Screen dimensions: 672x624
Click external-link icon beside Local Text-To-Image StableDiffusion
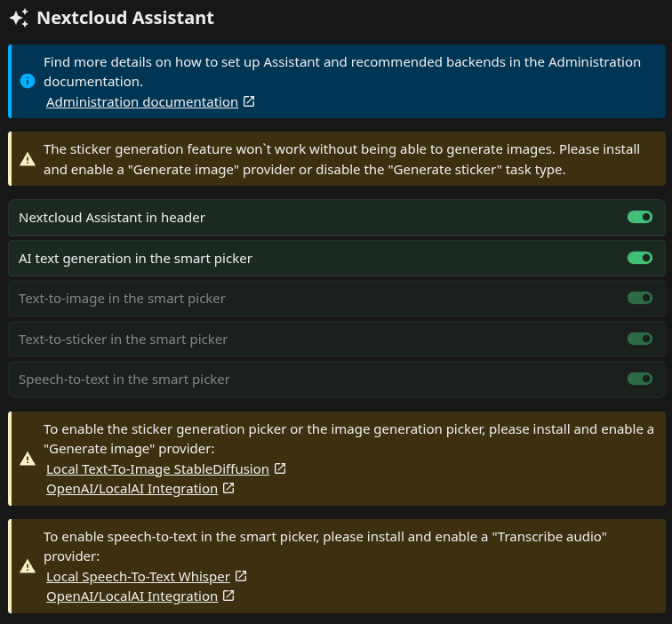[x=280, y=468]
